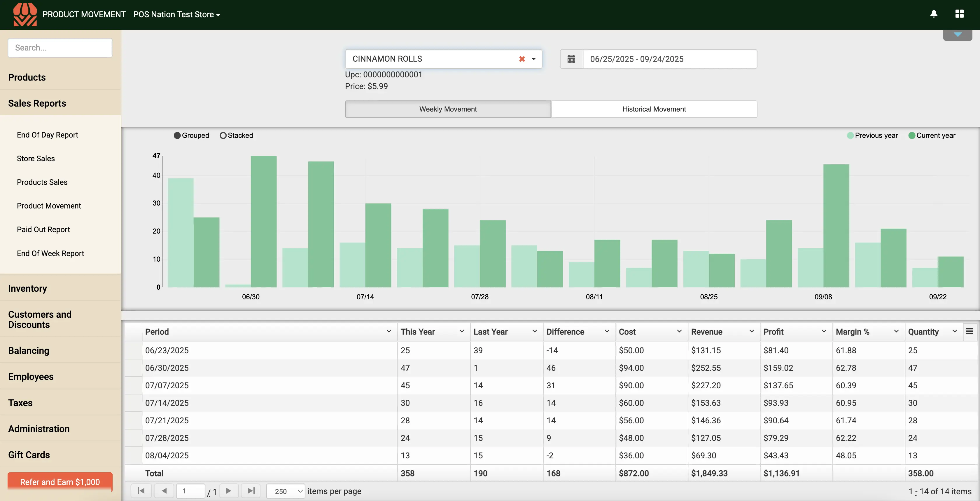Open the apps grid icon

pos(959,14)
